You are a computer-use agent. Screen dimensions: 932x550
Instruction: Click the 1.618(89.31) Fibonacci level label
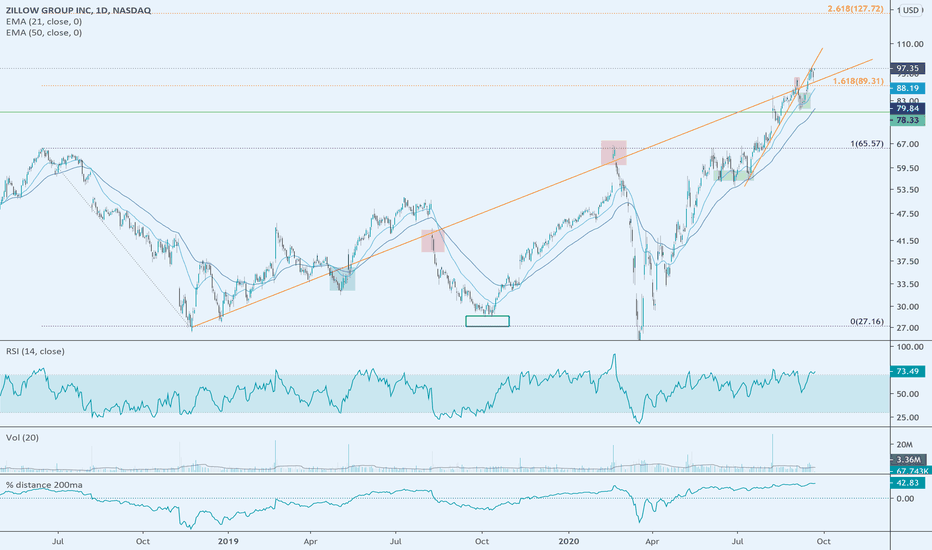point(858,81)
